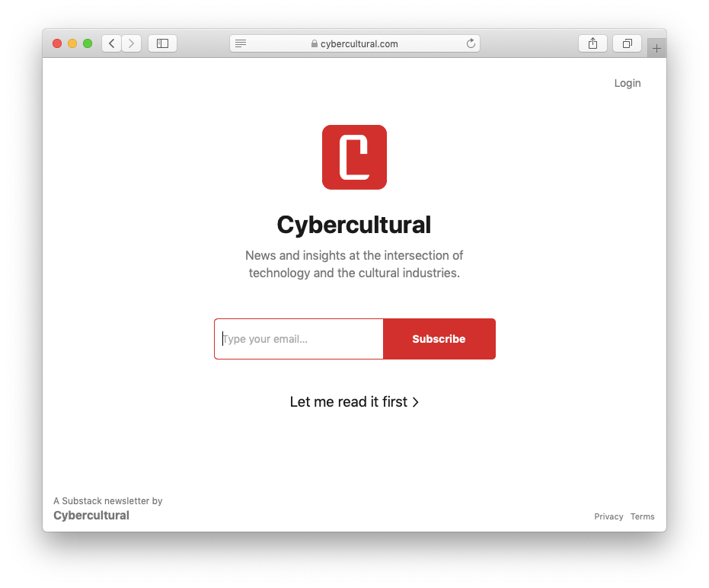
Task: Click the Cybercultural page heading
Action: (x=354, y=225)
